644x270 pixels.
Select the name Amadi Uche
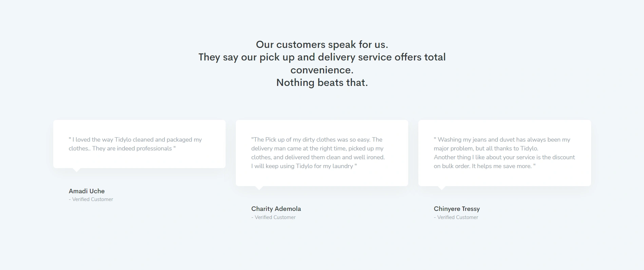(x=87, y=191)
